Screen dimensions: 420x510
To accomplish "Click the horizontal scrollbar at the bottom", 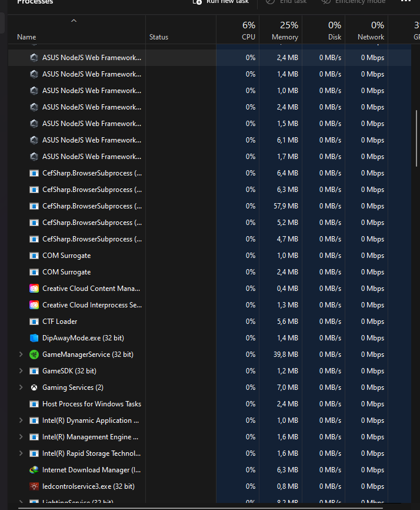I will [x=201, y=508].
